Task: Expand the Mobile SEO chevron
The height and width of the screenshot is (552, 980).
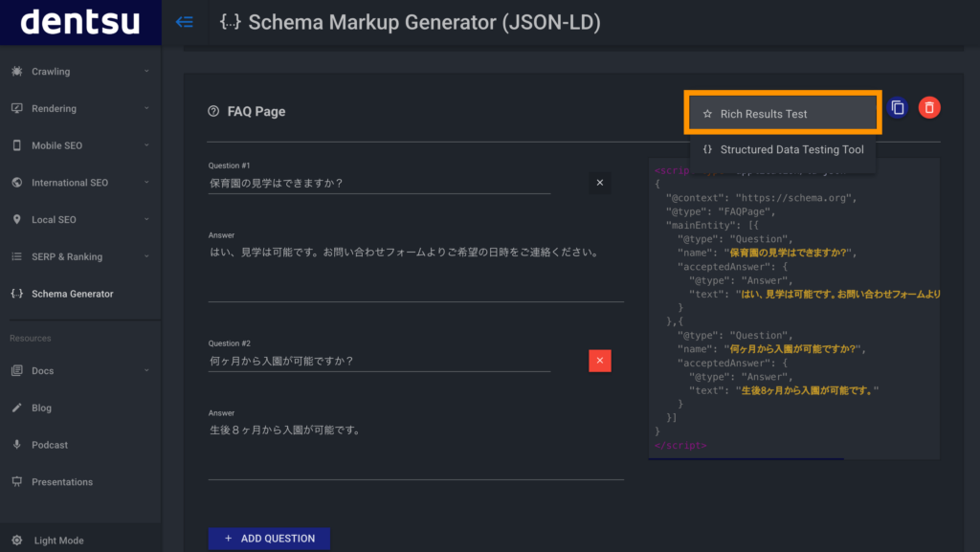Action: [x=146, y=145]
